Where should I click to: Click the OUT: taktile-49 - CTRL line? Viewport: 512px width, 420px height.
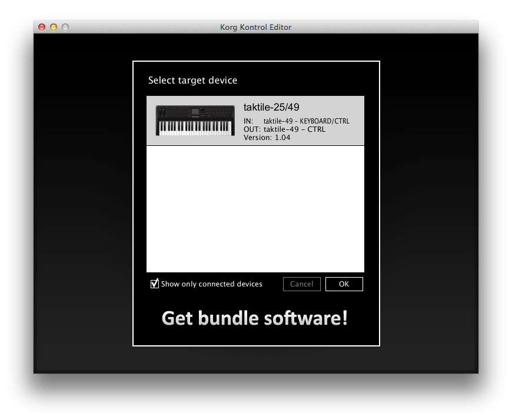(x=284, y=129)
